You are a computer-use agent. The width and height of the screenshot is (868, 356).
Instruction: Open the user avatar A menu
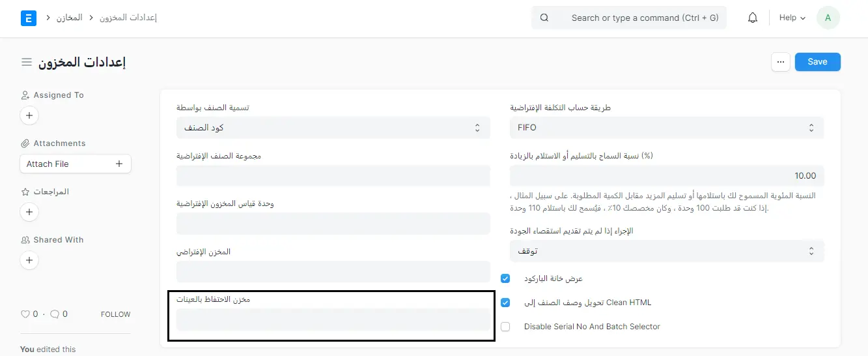[x=828, y=18]
